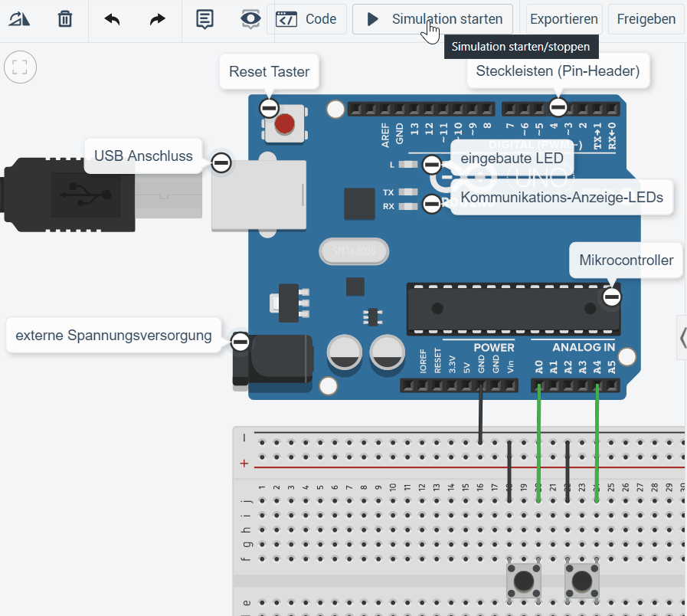Open the Code editor
The image size is (687, 616).
[308, 19]
